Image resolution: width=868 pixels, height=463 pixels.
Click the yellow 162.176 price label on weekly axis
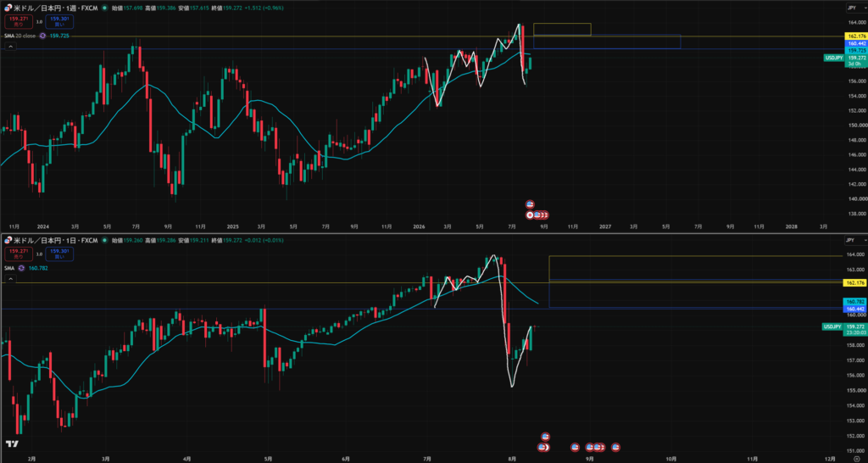coord(855,36)
